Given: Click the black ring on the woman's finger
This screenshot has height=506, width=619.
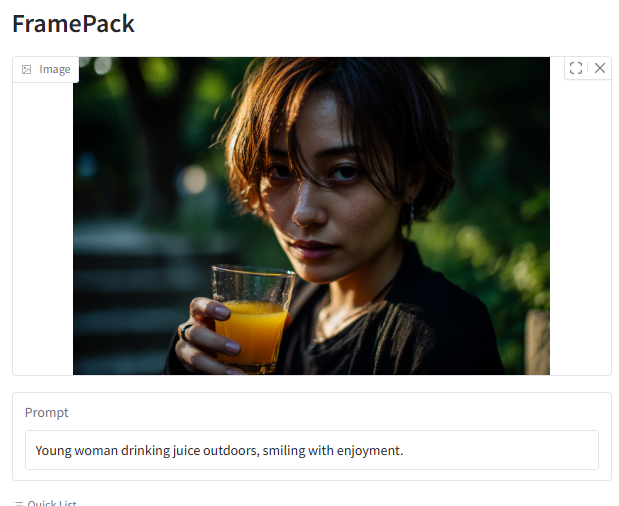Looking at the screenshot, I should click(x=185, y=332).
